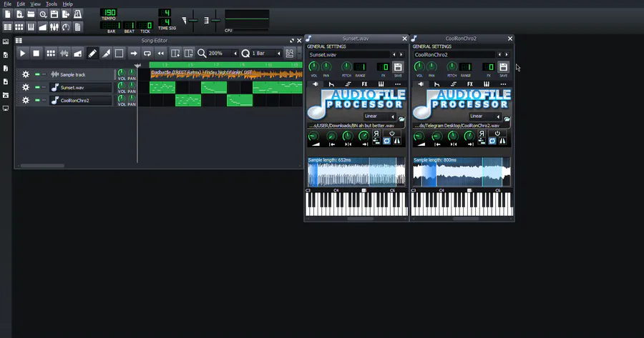
Task: Disable looping in Sunset.wav window
Action: pyautogui.click(x=392, y=134)
